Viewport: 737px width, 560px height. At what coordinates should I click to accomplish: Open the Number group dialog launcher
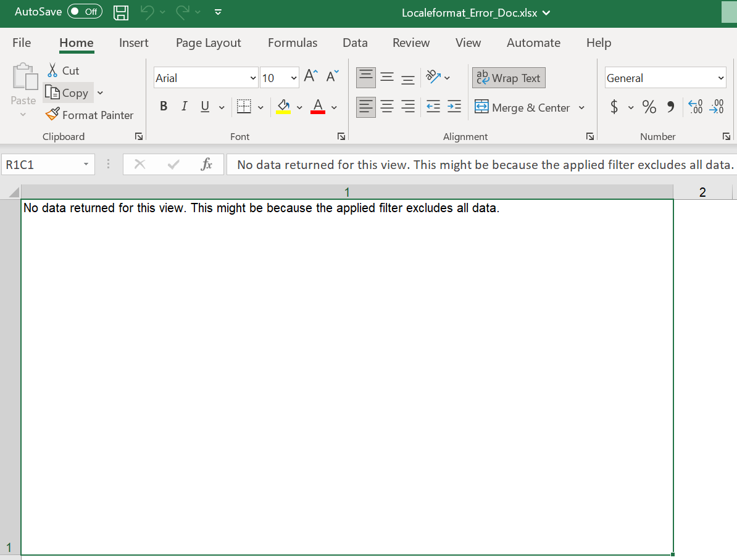[726, 136]
